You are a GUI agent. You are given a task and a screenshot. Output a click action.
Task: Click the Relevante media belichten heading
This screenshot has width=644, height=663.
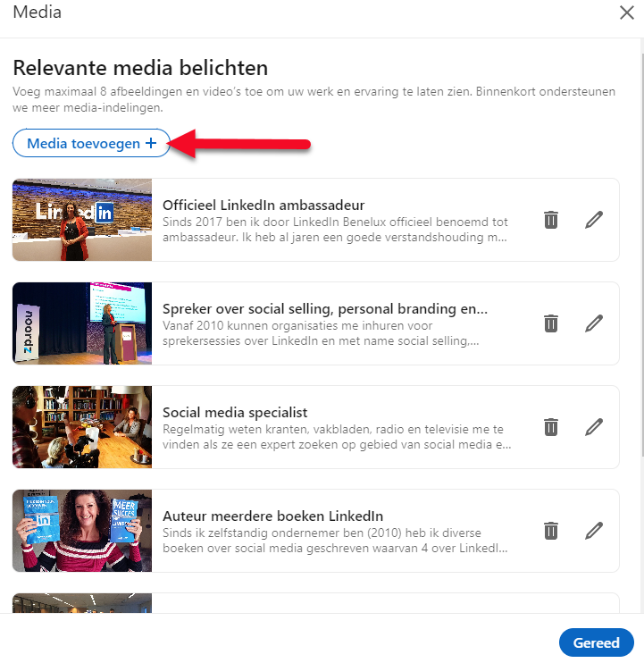click(140, 68)
